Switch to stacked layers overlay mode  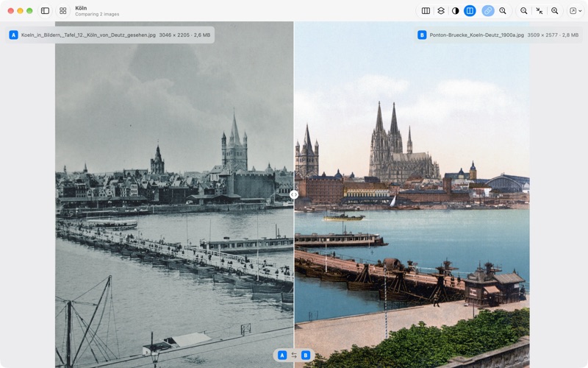coord(441,11)
